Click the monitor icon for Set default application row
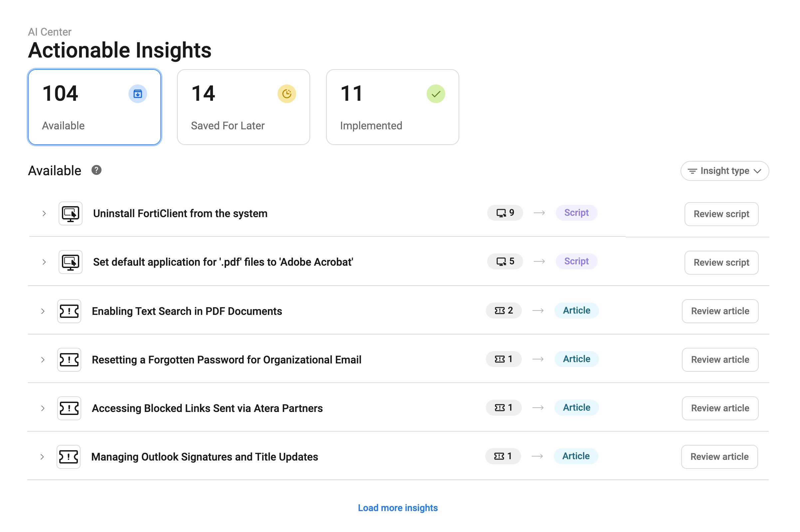Screen dimensions: 800x532 pos(70,262)
